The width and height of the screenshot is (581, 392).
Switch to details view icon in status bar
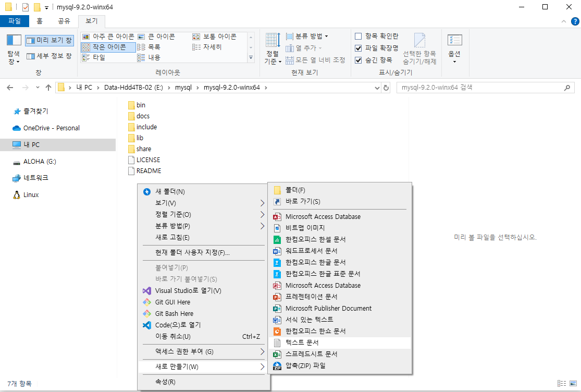click(x=562, y=384)
